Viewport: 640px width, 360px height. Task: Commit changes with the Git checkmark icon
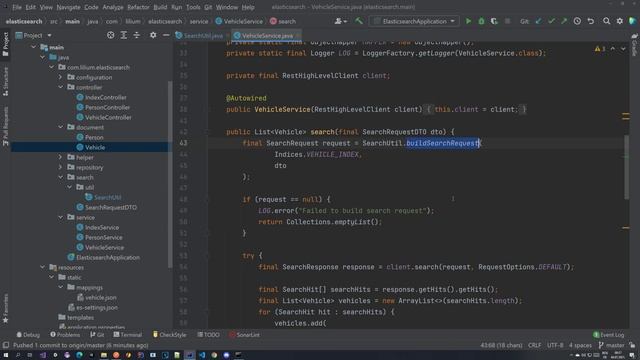click(551, 21)
